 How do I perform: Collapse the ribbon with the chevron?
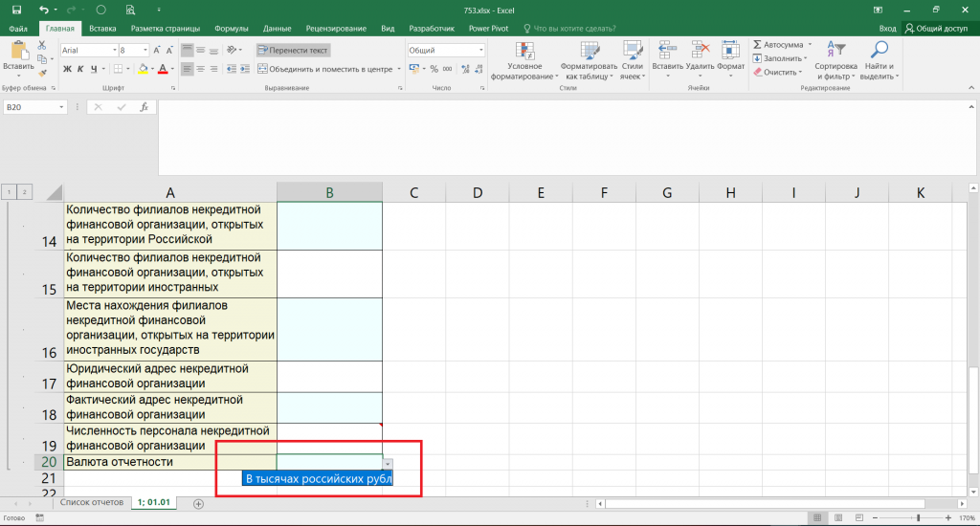(x=971, y=88)
